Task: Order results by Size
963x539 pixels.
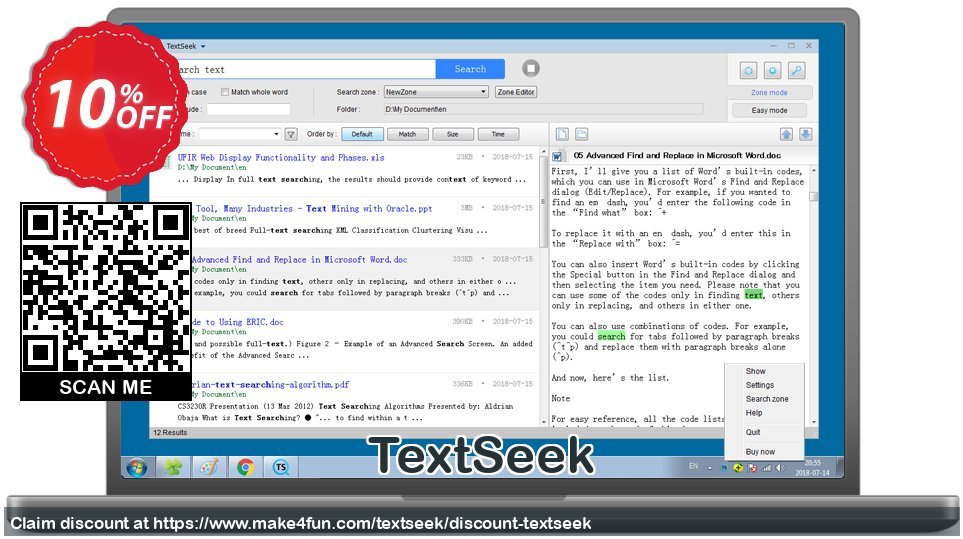Action: click(453, 134)
